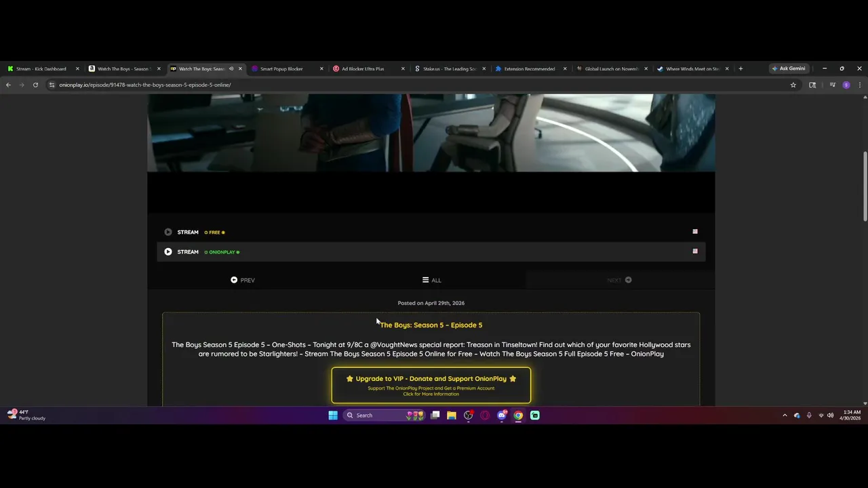Screen dimensions: 868x488
Task: Go to the PREV episode
Action: tap(243, 280)
